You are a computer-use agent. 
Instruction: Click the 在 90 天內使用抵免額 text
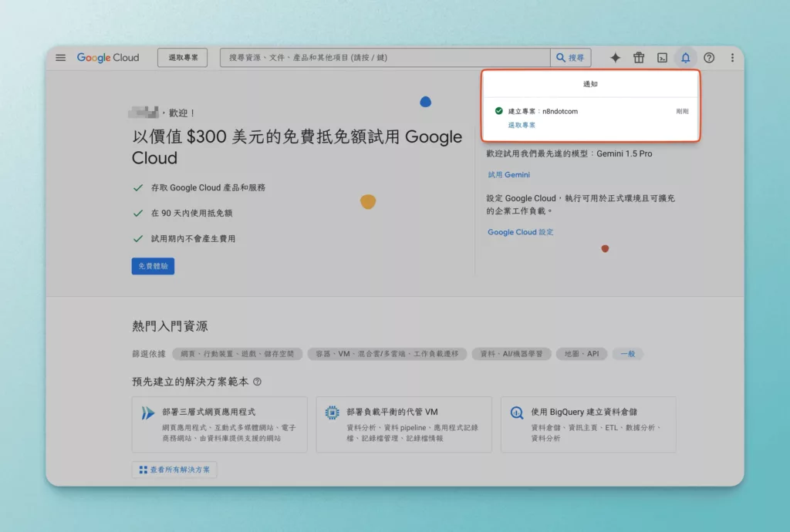click(192, 213)
